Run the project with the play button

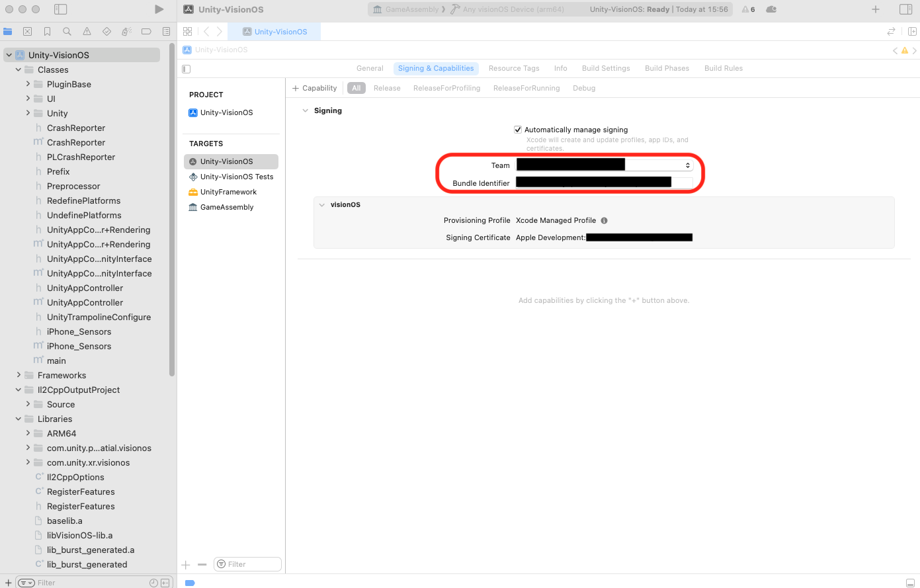click(159, 9)
